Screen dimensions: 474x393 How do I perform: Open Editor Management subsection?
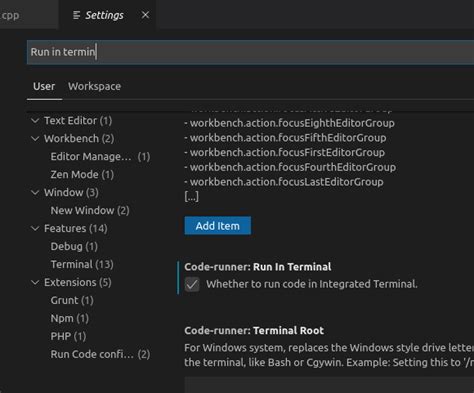coord(100,157)
